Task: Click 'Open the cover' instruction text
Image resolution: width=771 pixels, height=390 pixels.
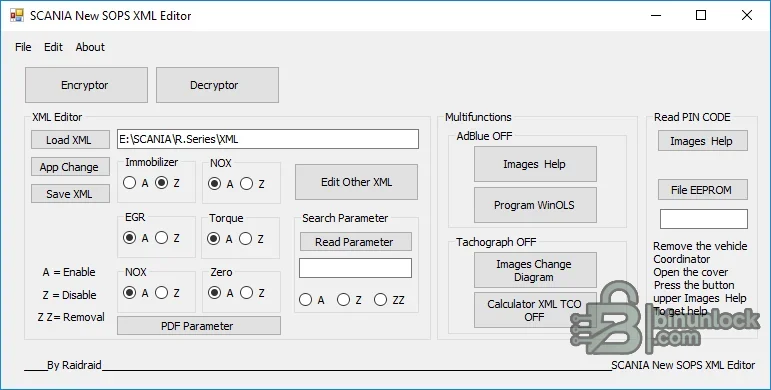Action: click(691, 272)
